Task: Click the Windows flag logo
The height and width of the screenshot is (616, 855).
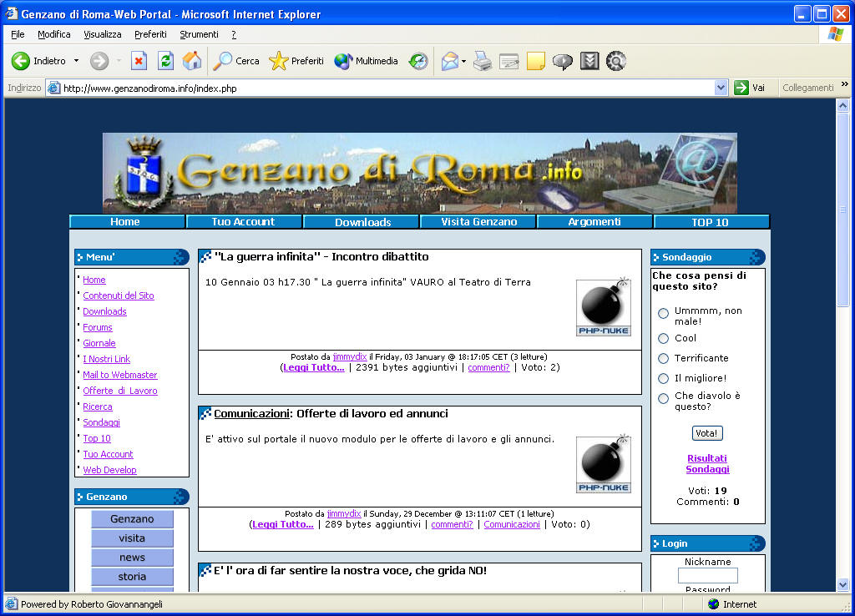Action: (x=835, y=33)
